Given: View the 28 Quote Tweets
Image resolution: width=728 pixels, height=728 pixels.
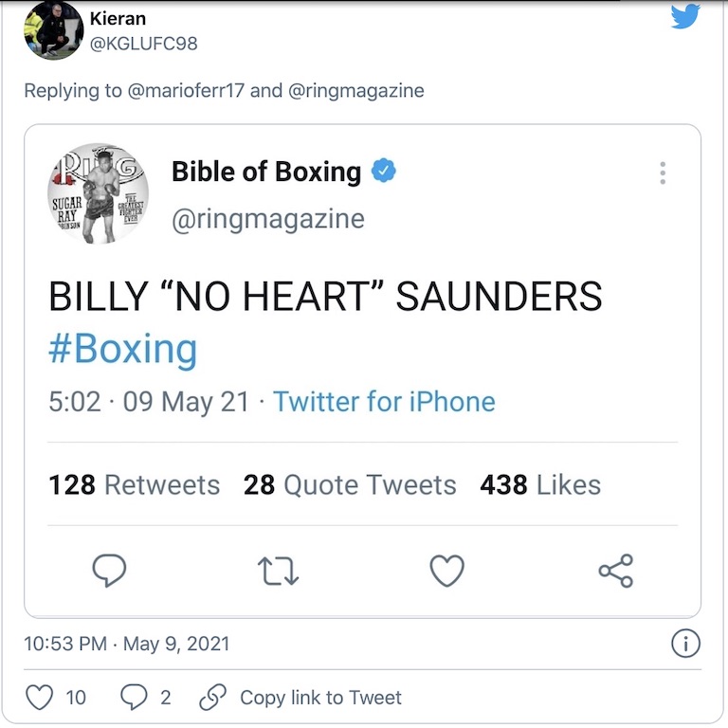Looking at the screenshot, I should pyautogui.click(x=350, y=484).
